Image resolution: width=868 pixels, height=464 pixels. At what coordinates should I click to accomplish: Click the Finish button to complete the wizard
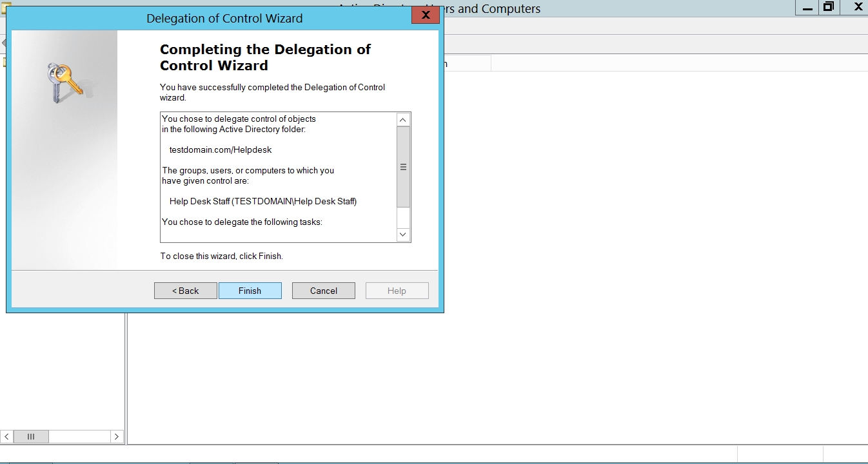coord(250,291)
